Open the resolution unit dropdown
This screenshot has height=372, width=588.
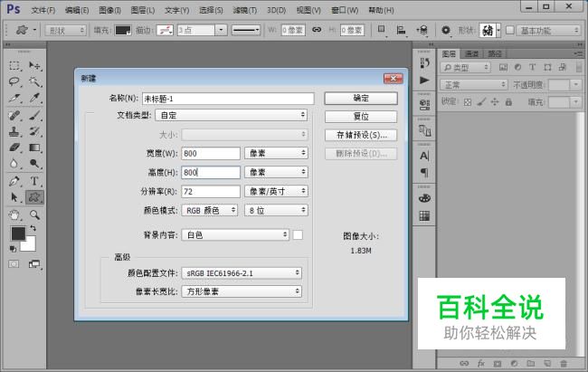(x=276, y=192)
